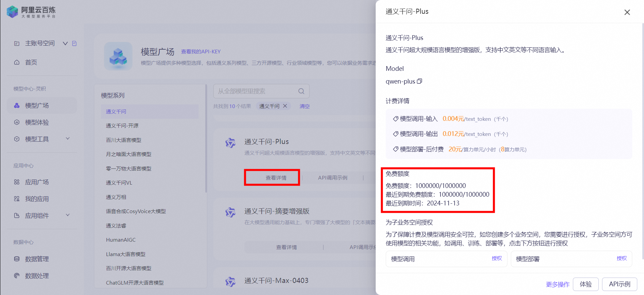Click the 数据处理 sidebar icon
This screenshot has width=644, height=295.
click(17, 276)
